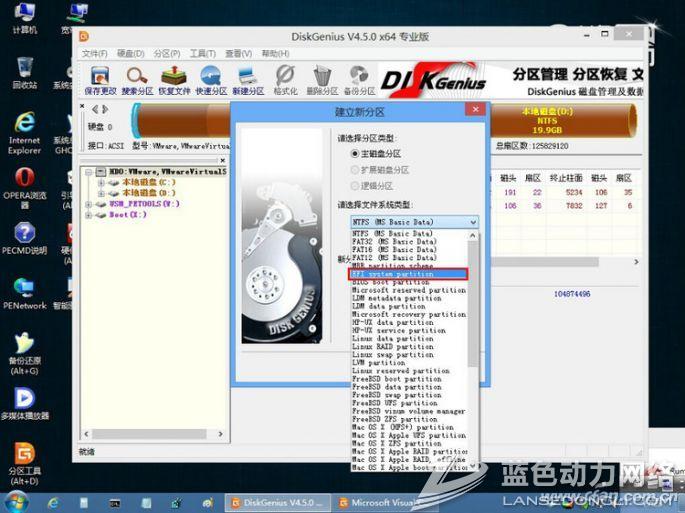Click the 删除分区 (Delete Partition) trash icon
Viewport: 685px width, 513px height.
point(322,77)
